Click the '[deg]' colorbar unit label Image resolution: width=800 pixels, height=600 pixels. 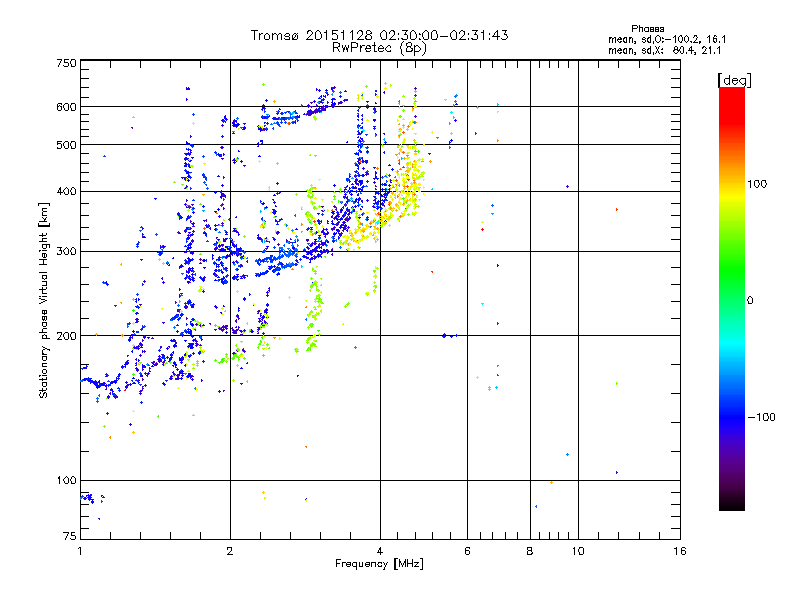pyautogui.click(x=734, y=80)
